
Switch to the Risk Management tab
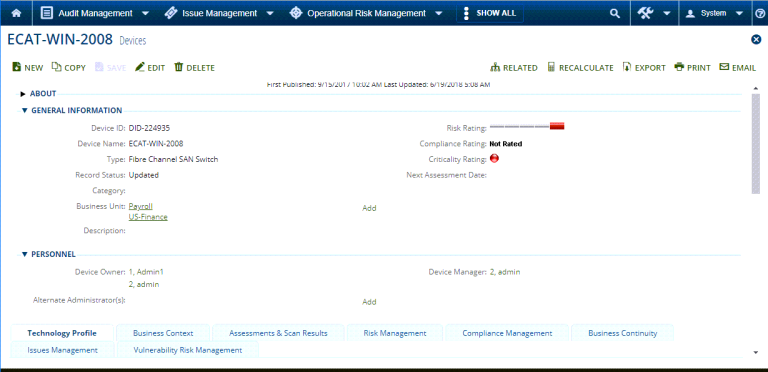[395, 333]
